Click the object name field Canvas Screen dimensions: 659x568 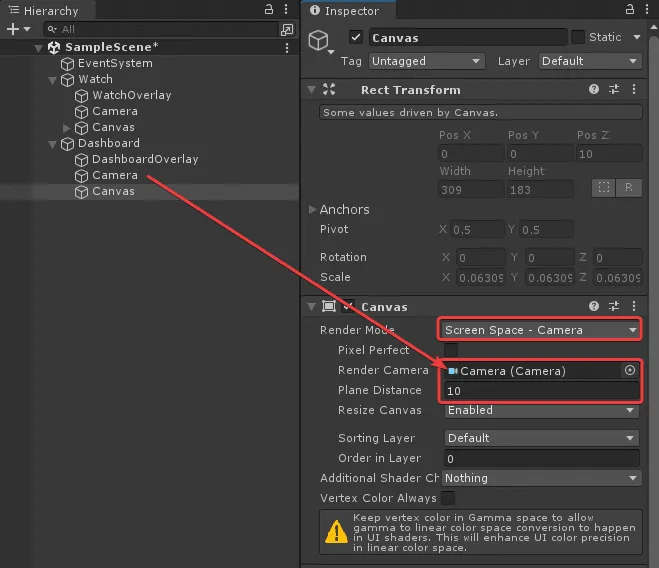468,38
